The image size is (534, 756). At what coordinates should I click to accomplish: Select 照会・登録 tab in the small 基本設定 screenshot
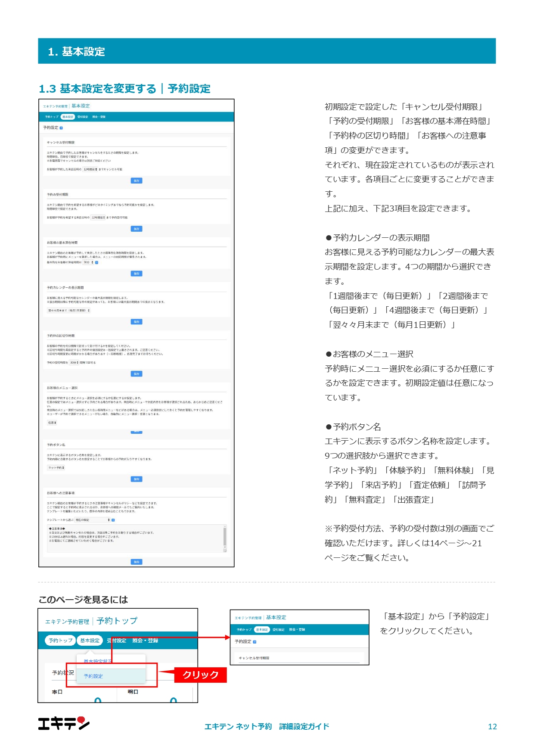pyautogui.click(x=297, y=630)
